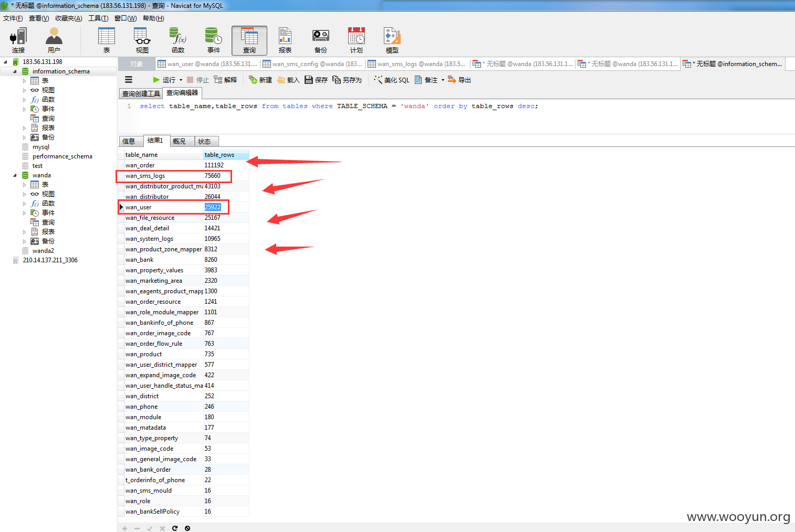
Task: Expand 视图 under information_schema
Action: 24,90
